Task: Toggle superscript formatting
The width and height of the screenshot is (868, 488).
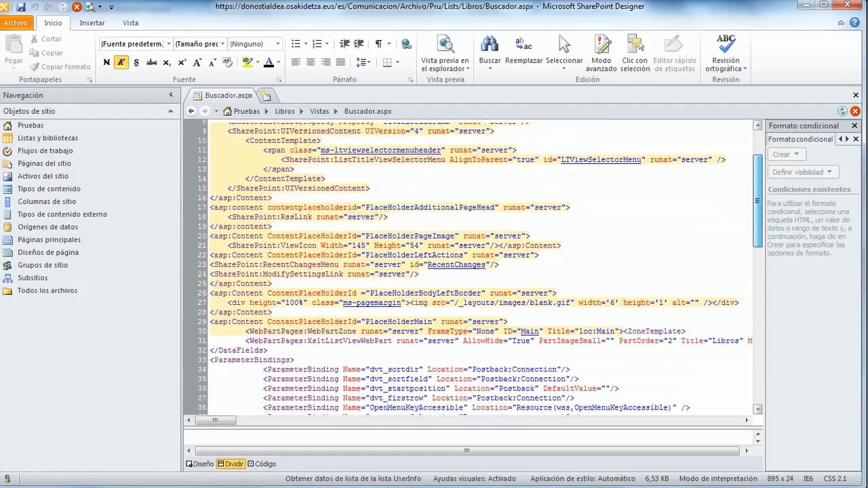Action: point(182,62)
